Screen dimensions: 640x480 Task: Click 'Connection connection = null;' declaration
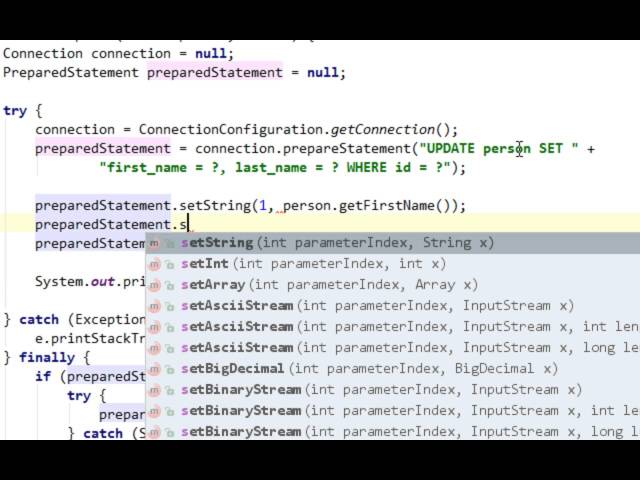[x=118, y=53]
